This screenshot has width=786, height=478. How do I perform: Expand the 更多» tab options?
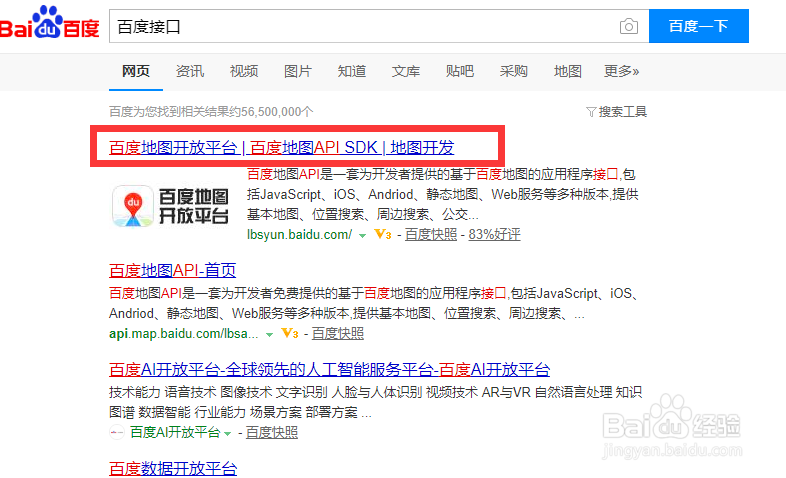[622, 71]
